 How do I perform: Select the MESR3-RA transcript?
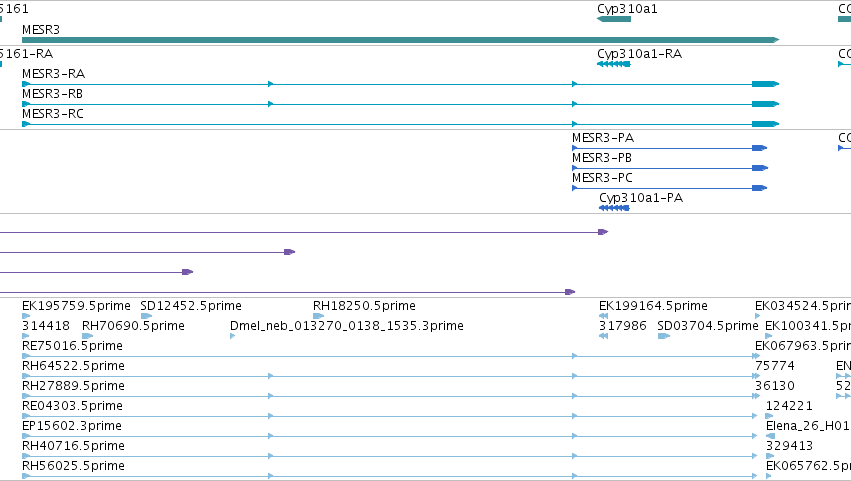point(401,84)
